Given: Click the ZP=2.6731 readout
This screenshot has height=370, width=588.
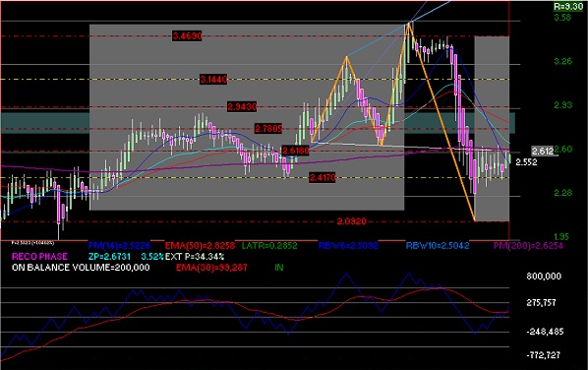Looking at the screenshot, I should (109, 257).
